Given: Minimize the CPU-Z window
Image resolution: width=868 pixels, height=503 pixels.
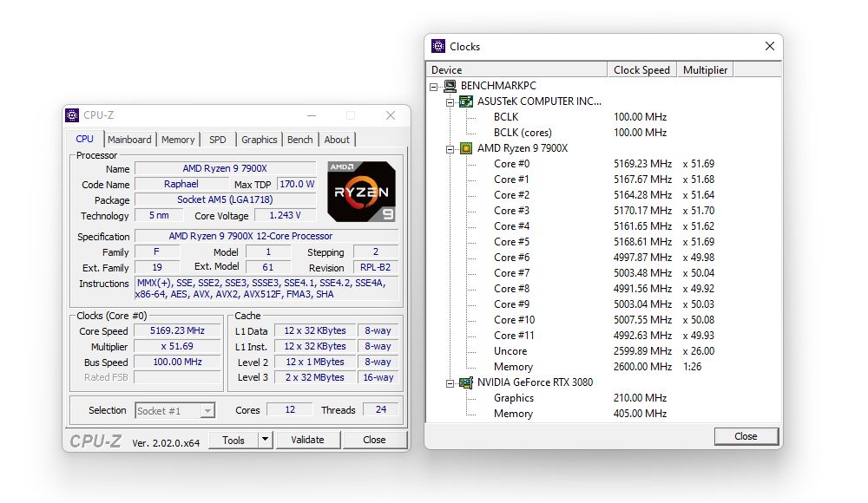Looking at the screenshot, I should (312, 115).
